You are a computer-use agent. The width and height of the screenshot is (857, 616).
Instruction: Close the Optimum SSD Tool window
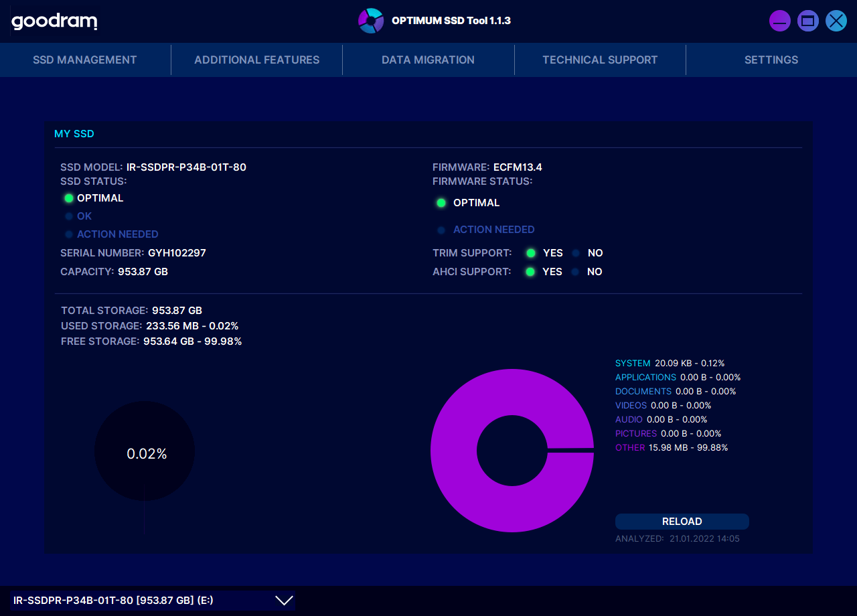(836, 21)
